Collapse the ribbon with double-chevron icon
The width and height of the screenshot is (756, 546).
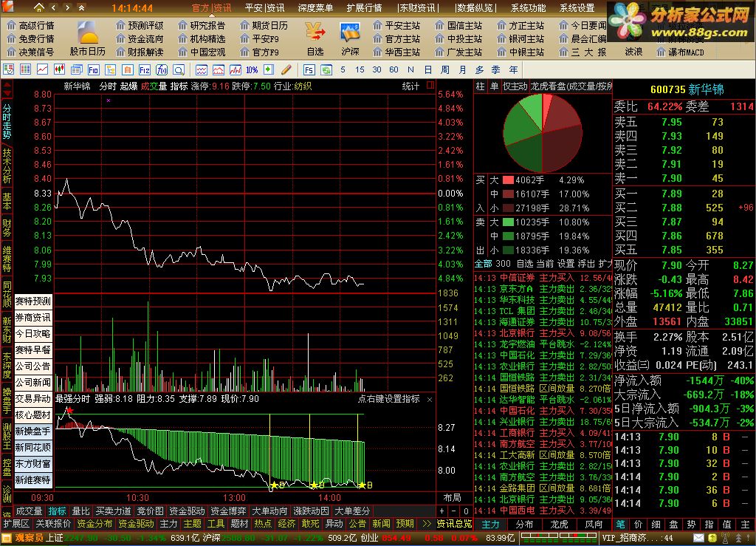pos(81,7)
